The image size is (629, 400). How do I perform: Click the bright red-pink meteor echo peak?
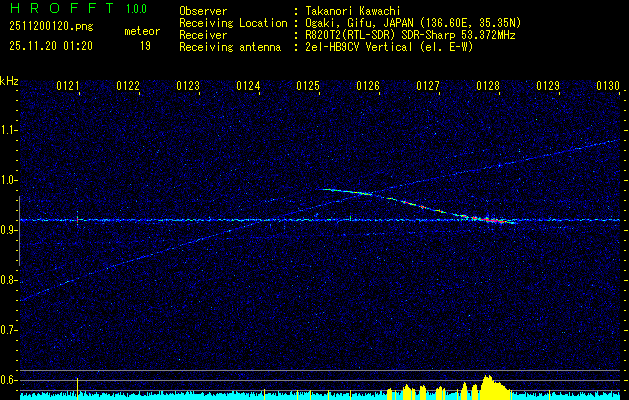click(490, 218)
